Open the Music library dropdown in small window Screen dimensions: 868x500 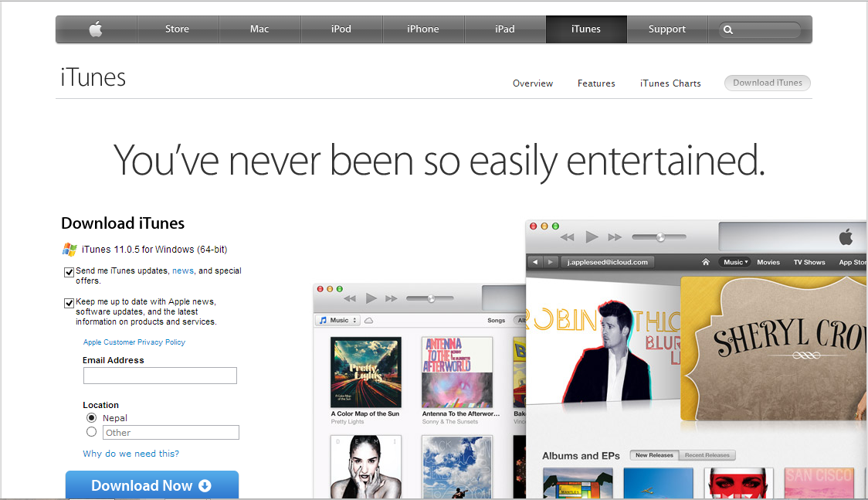coord(337,321)
